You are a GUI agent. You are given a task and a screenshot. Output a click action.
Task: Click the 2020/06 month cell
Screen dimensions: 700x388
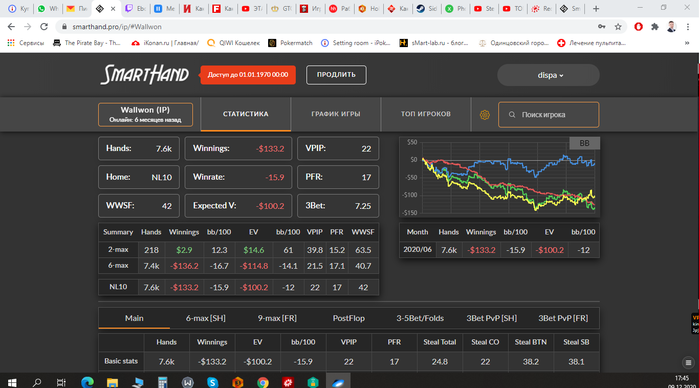417,250
